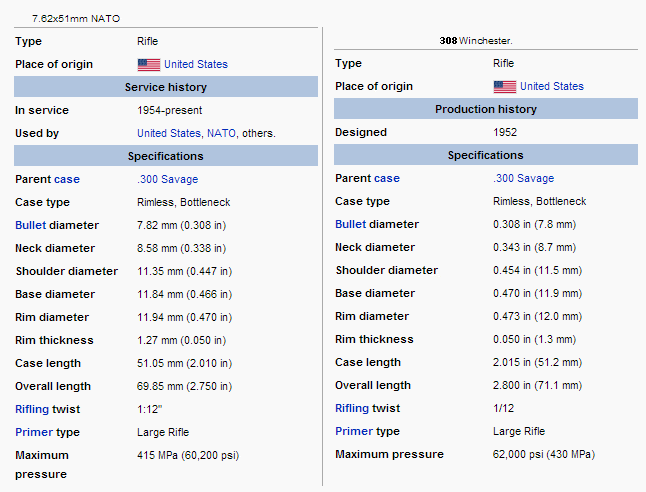The height and width of the screenshot is (492, 646).
Task: Select Large Rifle in NATO table
Action: 163,432
